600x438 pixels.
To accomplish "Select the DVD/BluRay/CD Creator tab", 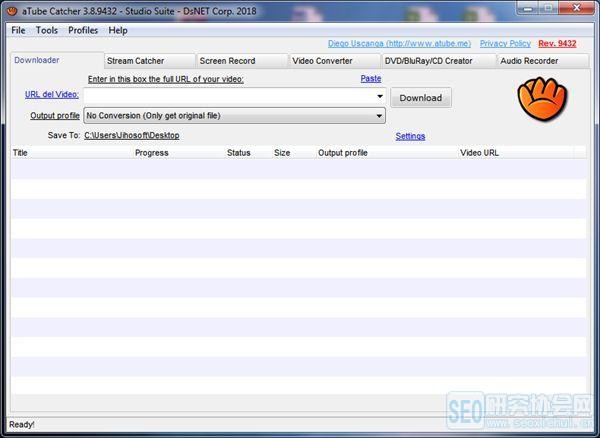I will (x=439, y=61).
